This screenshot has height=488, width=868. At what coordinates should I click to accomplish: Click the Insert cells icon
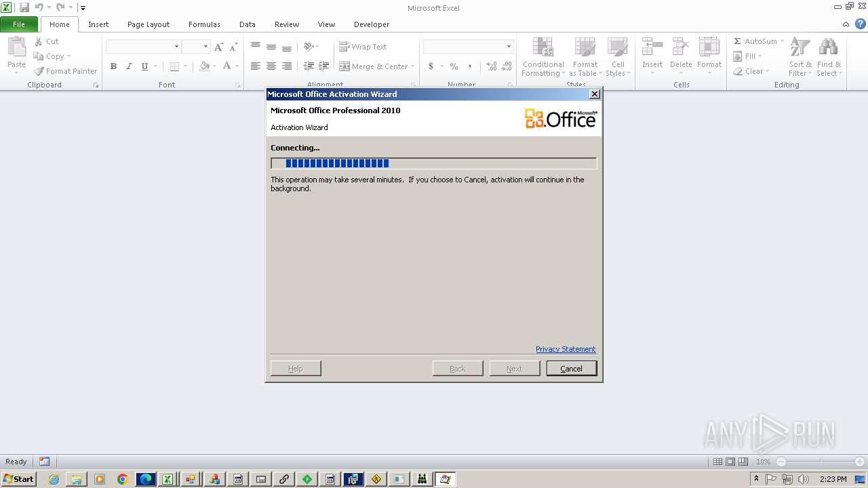pos(652,47)
